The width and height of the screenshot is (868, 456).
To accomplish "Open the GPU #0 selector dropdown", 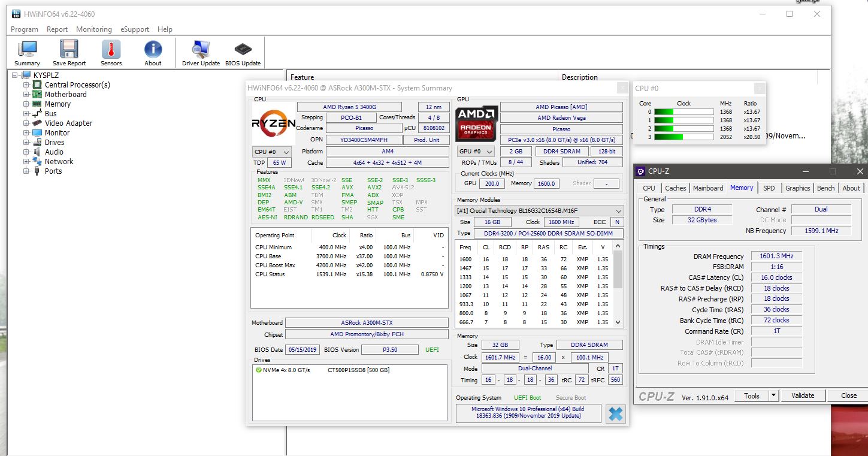I will [476, 152].
